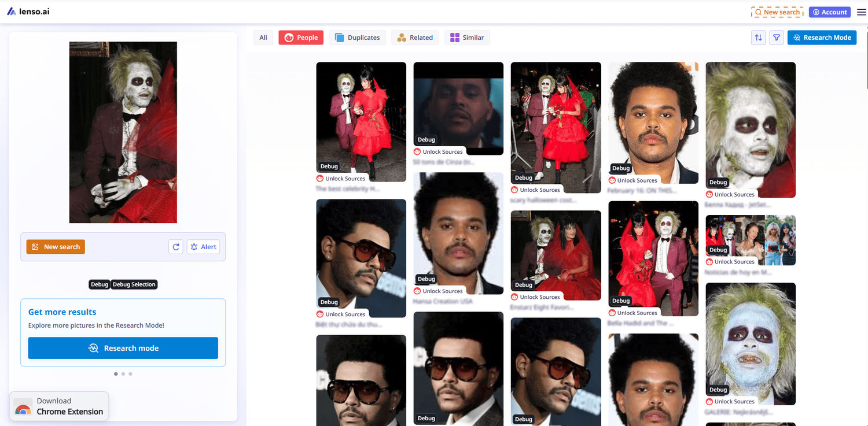Open Research Mode from the top toolbar
The height and width of the screenshot is (426, 868).
click(822, 38)
